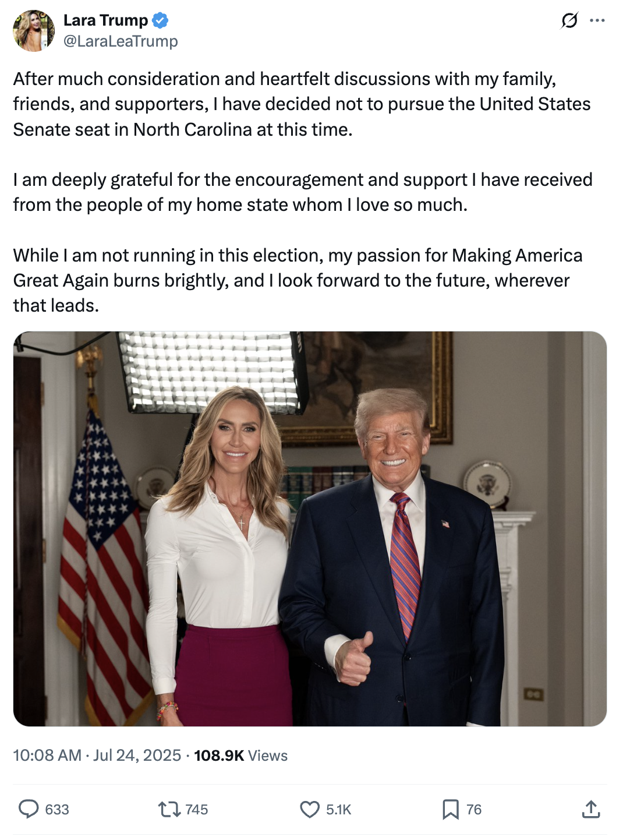Open Lara Trump's profile avatar
This screenshot has height=840, width=623.
click(x=34, y=31)
